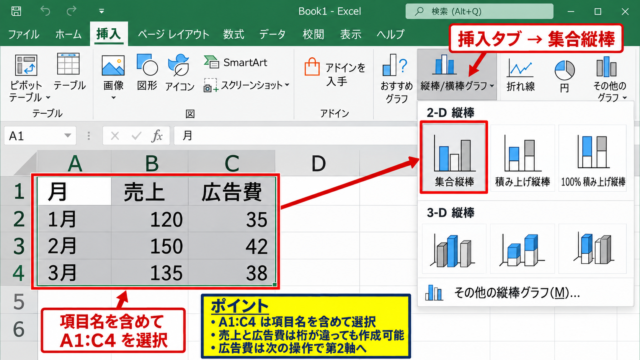Select row 5 header

[19, 301]
